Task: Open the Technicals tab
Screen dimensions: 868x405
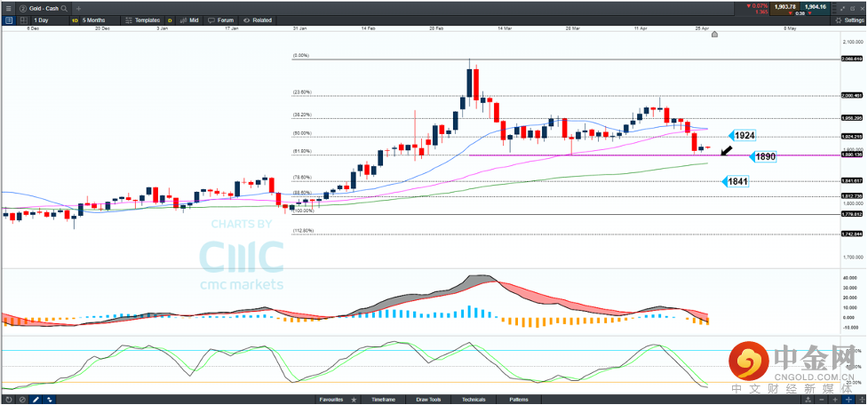Action: click(474, 400)
